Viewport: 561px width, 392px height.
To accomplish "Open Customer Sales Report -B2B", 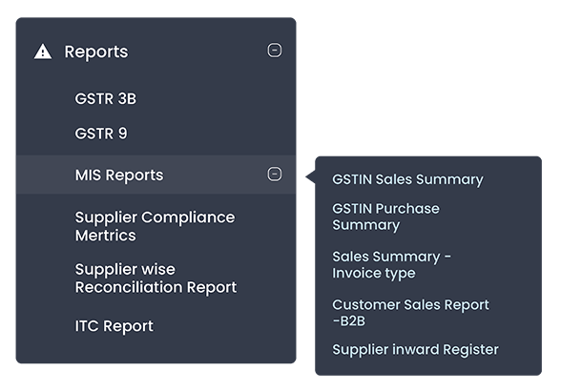I will point(410,313).
